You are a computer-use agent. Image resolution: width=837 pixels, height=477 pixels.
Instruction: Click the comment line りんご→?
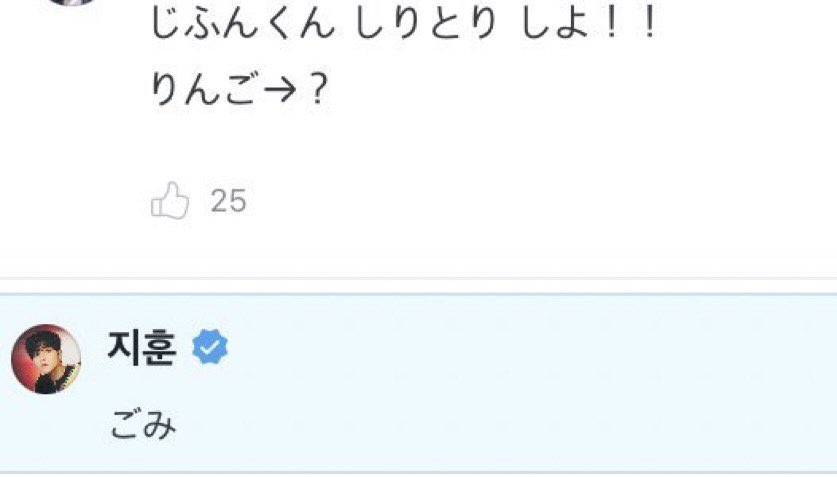pos(239,89)
